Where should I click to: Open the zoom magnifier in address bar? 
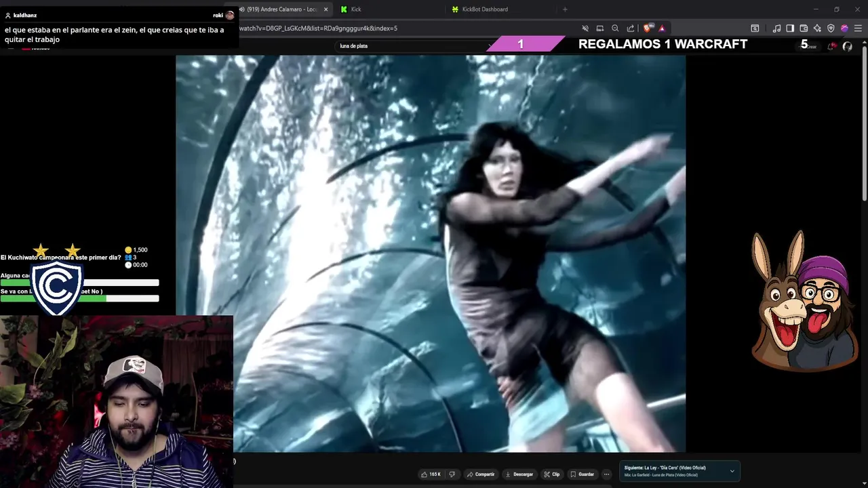point(615,28)
